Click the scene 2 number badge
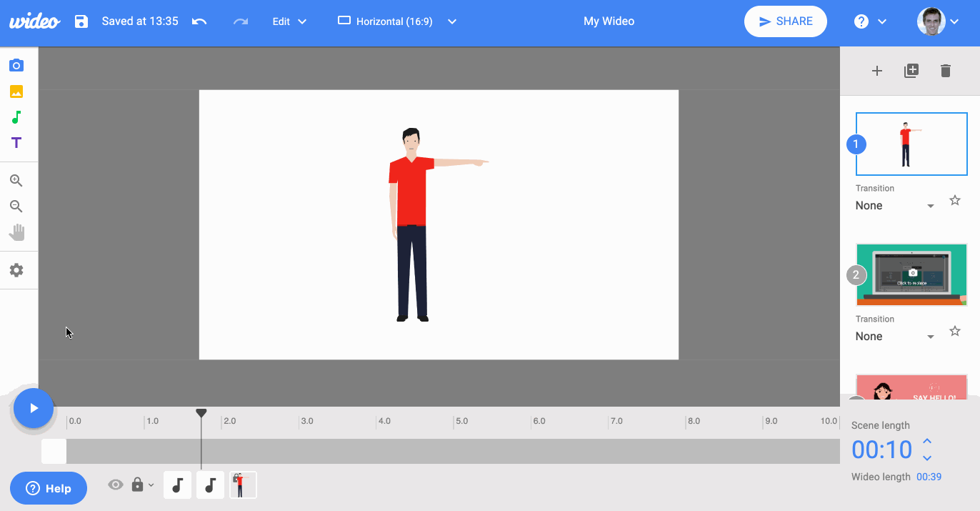Screen dimensions: 980x511 [x=856, y=275]
